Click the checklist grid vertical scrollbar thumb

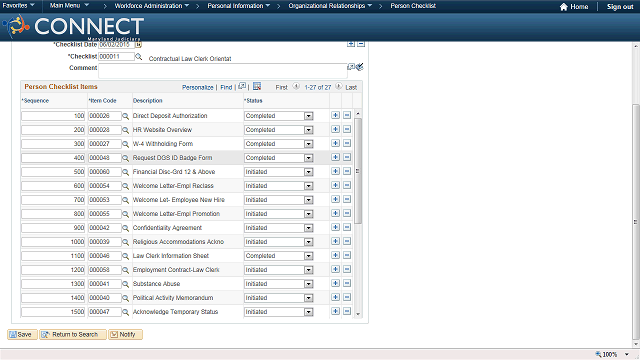pos(358,171)
